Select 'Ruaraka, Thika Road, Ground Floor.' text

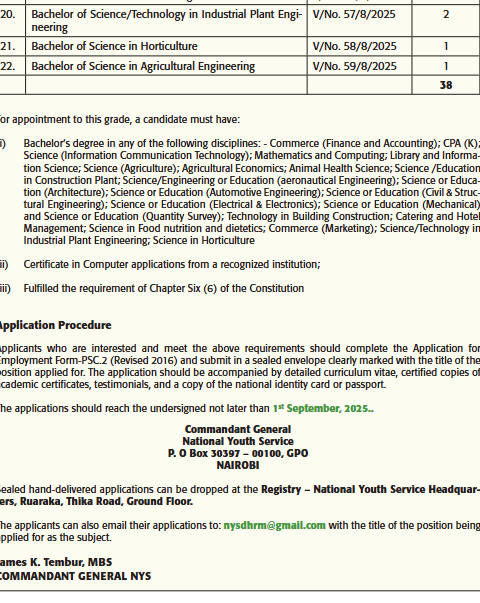[x=107, y=501]
